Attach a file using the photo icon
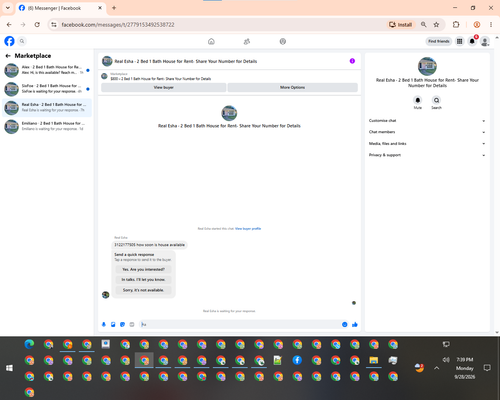The image size is (500, 400). pos(113,324)
